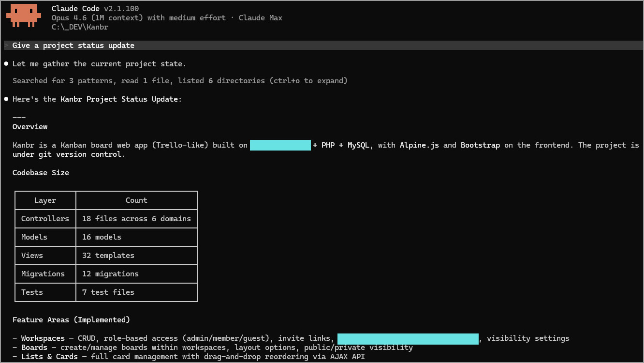
Task: Select the "Count" table column header
Action: 136,200
